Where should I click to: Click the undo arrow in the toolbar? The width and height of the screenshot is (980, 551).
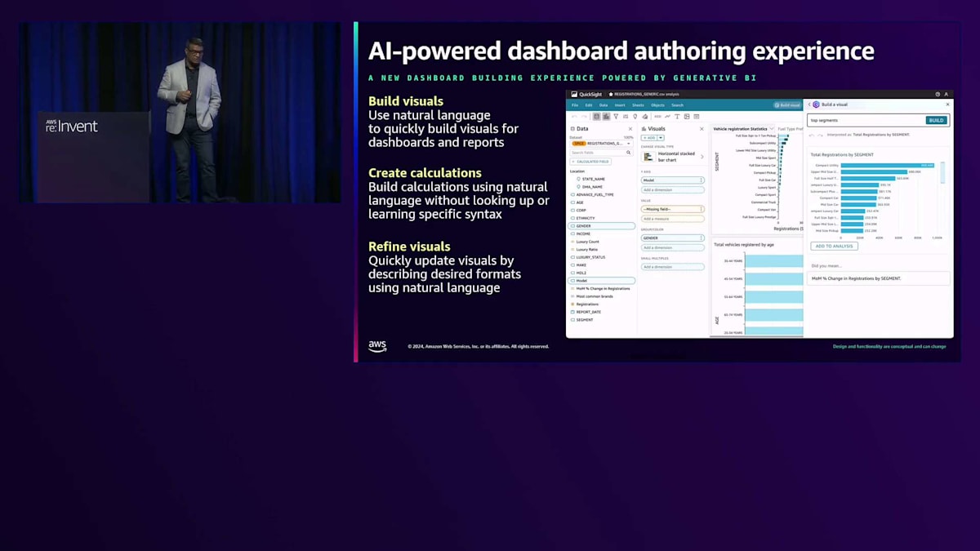[x=574, y=117]
